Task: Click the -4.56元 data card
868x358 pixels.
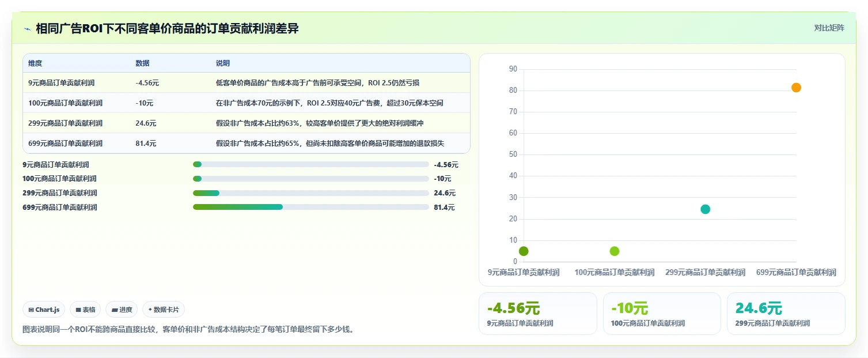Action: click(x=538, y=314)
